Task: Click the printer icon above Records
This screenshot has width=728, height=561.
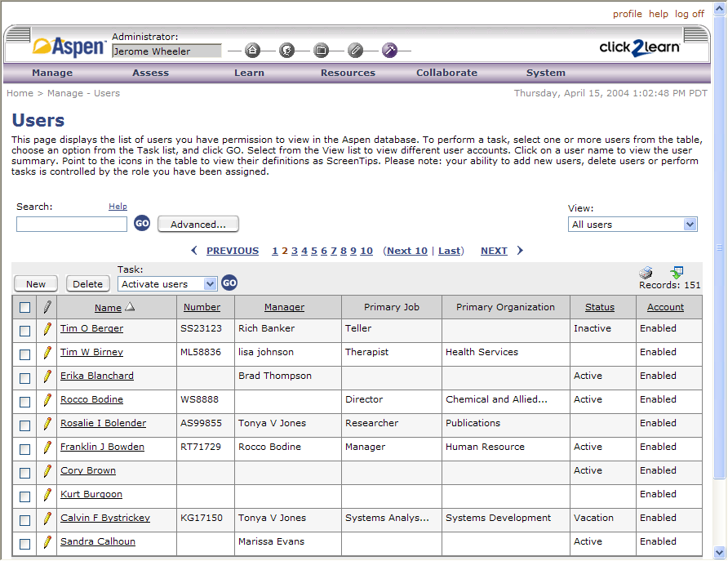Action: tap(646, 273)
